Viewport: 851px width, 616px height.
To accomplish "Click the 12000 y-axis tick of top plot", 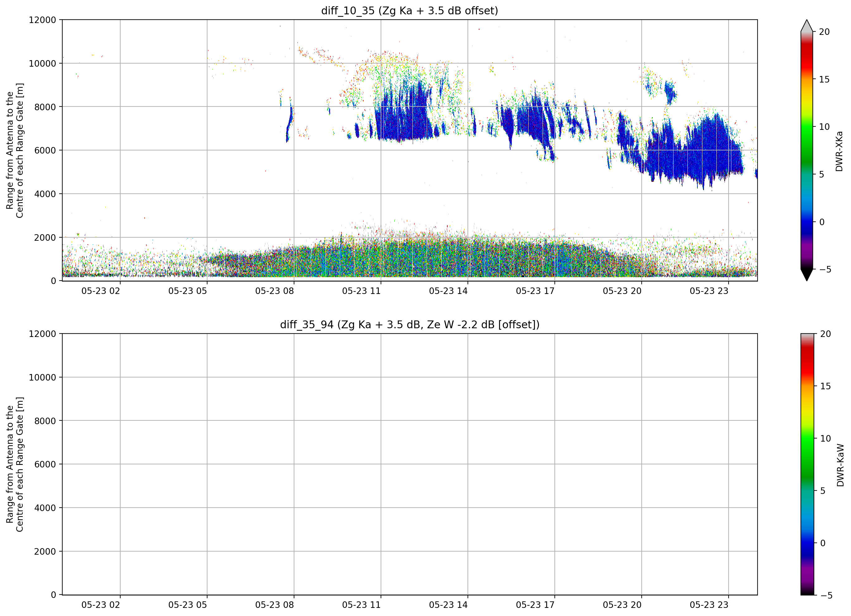I will point(42,20).
